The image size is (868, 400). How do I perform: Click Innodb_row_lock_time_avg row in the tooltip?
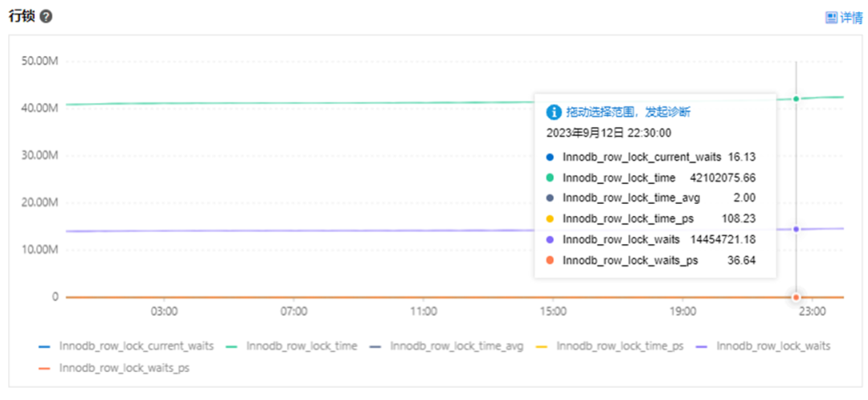(651, 198)
